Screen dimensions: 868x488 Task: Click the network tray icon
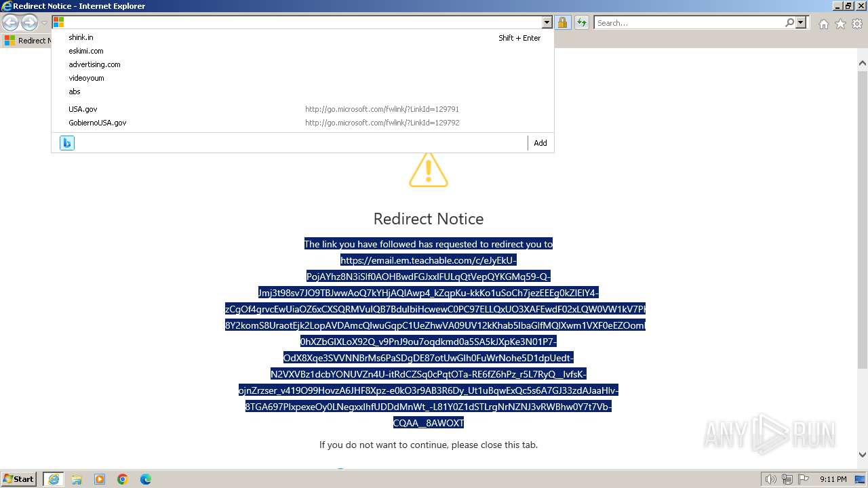(787, 479)
